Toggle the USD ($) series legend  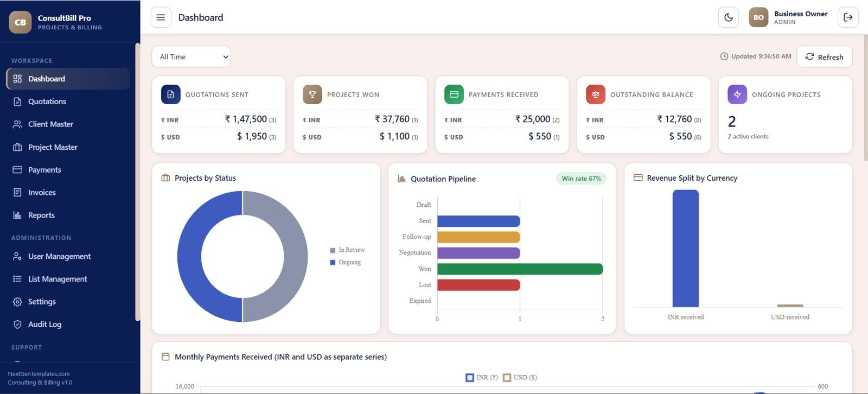tap(520, 377)
